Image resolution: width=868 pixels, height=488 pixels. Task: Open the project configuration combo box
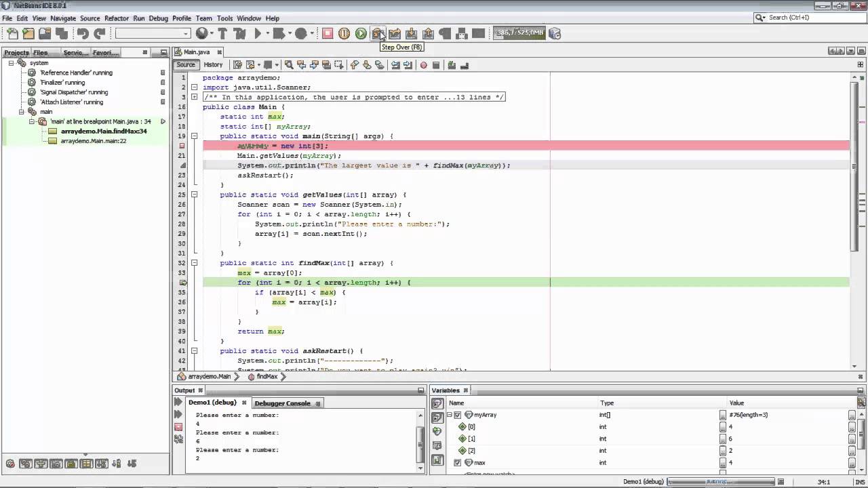coord(153,33)
